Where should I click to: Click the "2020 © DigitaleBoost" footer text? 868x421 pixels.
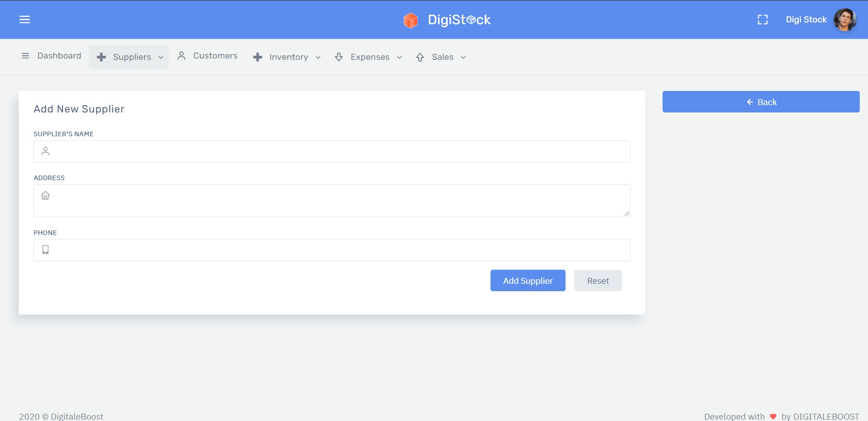coord(61,416)
